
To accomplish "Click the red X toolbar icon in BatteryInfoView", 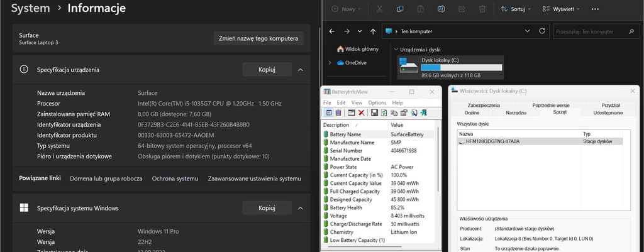I will click(361, 112).
